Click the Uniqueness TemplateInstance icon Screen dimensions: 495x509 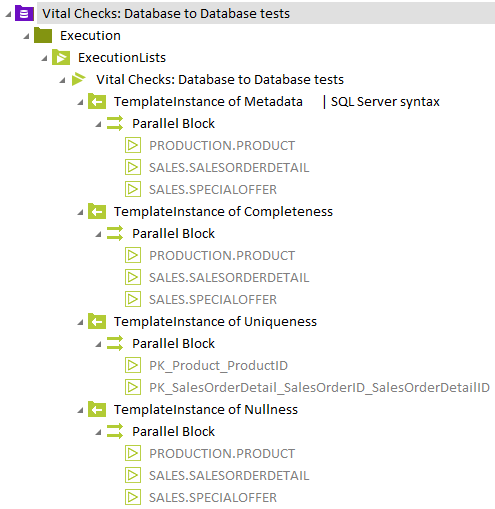[97, 321]
